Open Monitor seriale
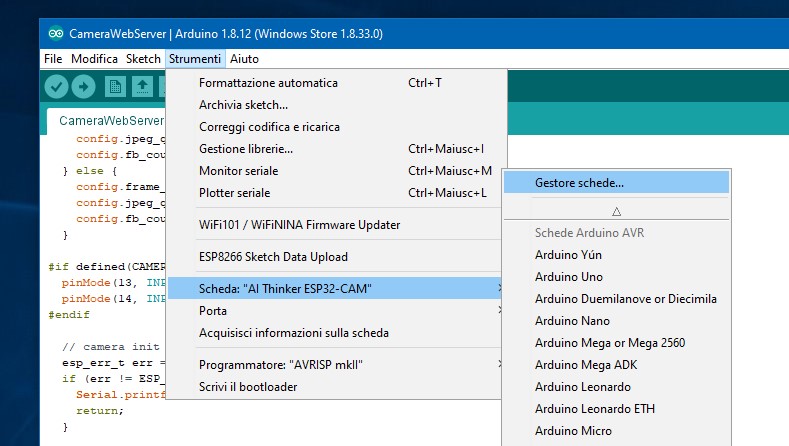 pos(334,171)
